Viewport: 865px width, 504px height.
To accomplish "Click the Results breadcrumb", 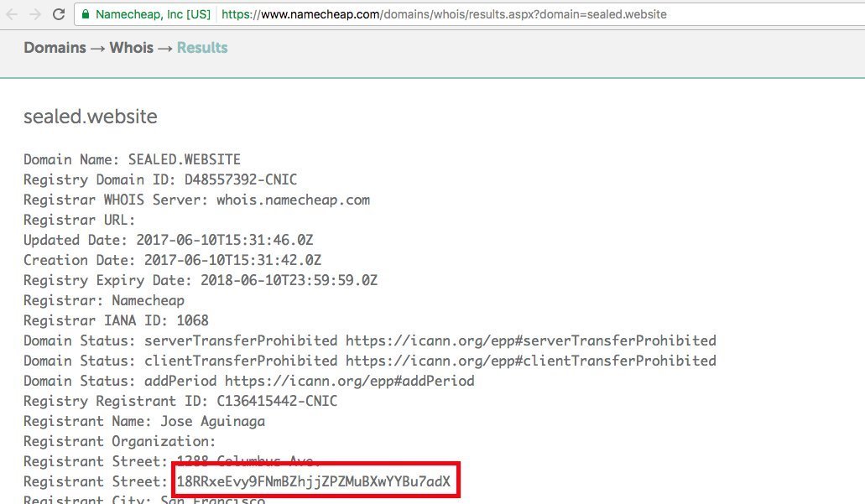I will tap(202, 48).
